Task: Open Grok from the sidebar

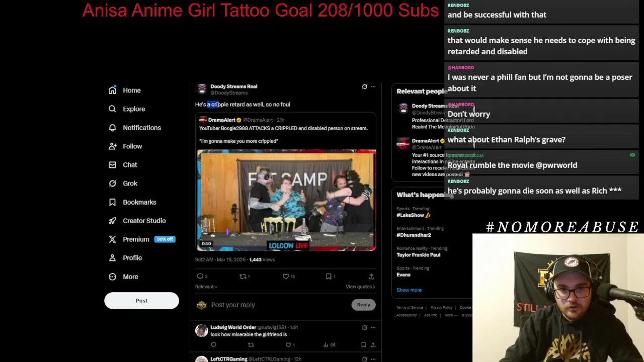Action: coord(123,184)
